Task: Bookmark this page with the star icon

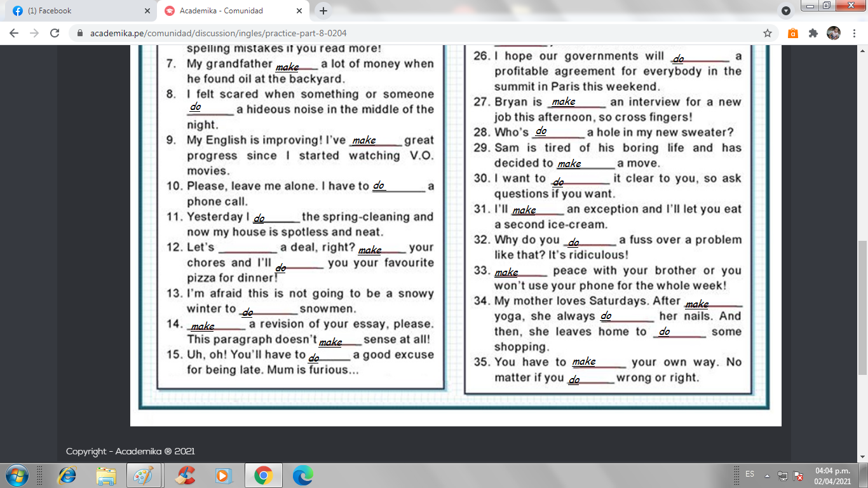Action: pyautogui.click(x=768, y=33)
